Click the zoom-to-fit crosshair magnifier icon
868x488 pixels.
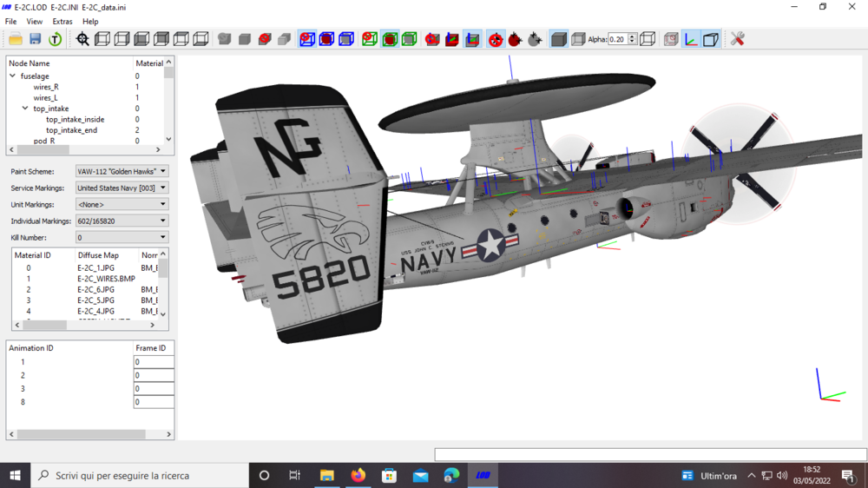(82, 39)
